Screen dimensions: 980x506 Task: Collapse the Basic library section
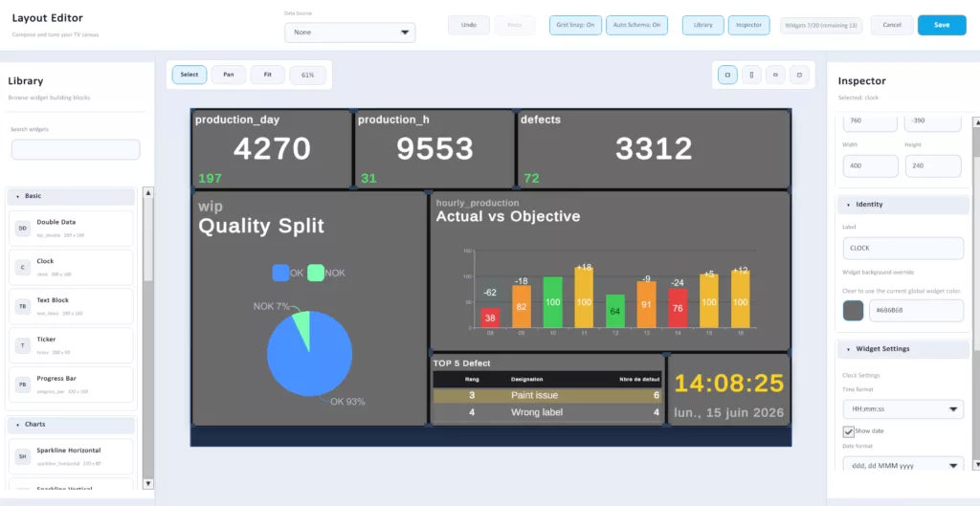click(x=71, y=196)
